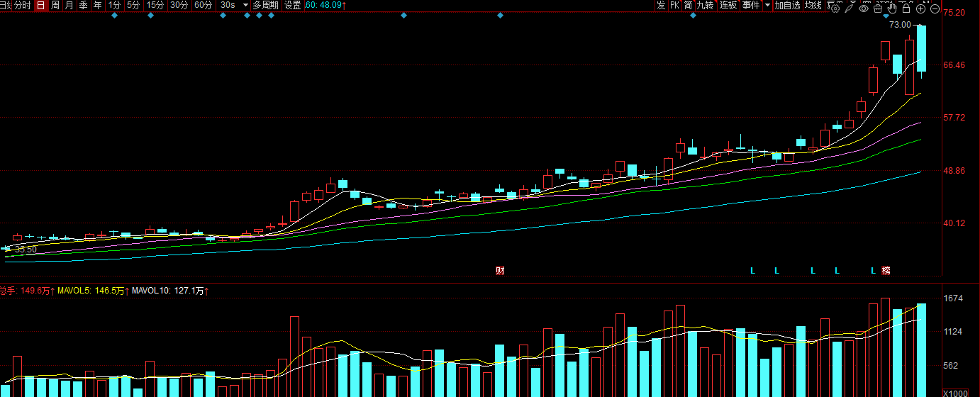Click the 1674 volume axis label
Viewport: 980px width, 397px height.
pos(952,298)
